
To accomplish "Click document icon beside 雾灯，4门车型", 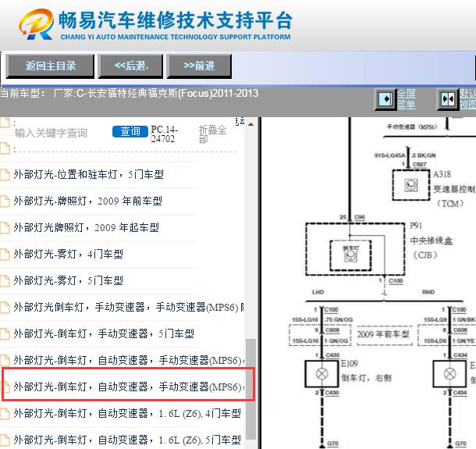I will coord(5,255).
